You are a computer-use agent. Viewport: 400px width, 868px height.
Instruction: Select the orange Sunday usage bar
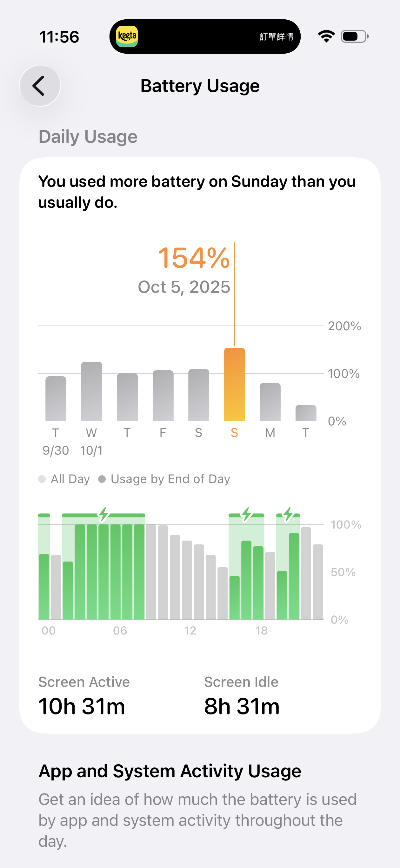click(x=234, y=384)
